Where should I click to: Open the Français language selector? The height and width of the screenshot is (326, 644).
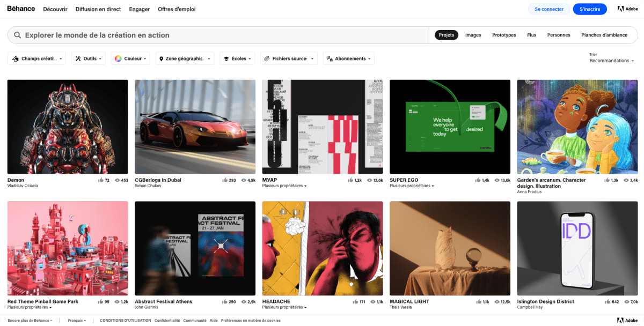[x=77, y=320]
